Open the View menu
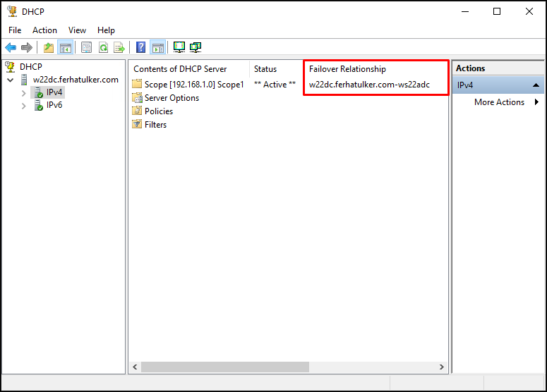547x392 pixels. pos(77,30)
